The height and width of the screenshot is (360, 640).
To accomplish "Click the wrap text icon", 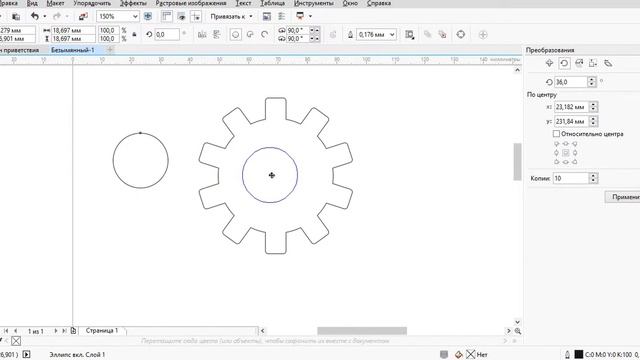I will pyautogui.click(x=409, y=35).
